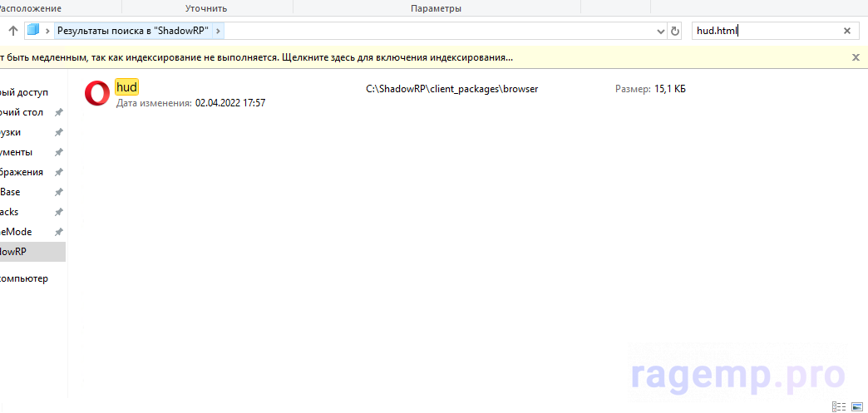Image resolution: width=868 pixels, height=413 pixels.
Task: Switch to details list view
Action: [836, 406]
